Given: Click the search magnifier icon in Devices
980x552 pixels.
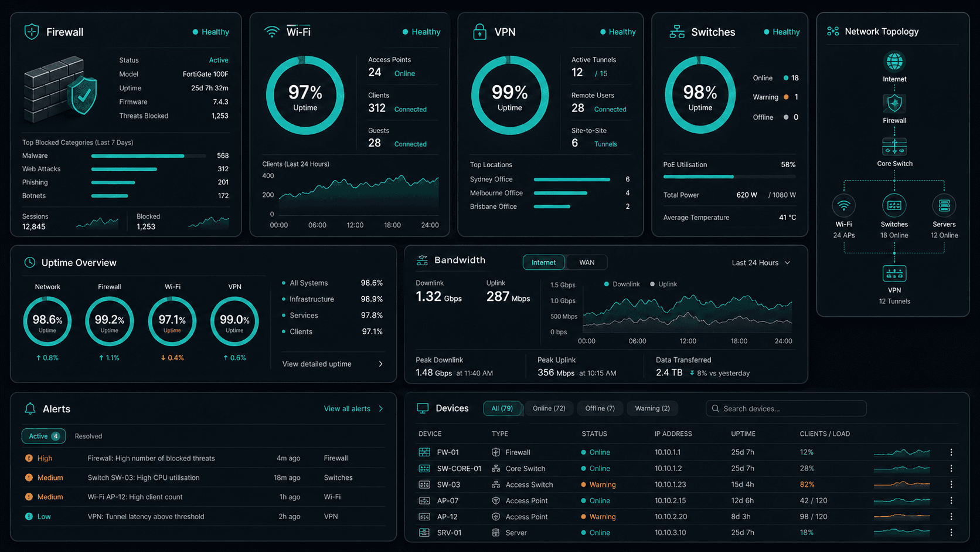Looking at the screenshot, I should (716, 408).
